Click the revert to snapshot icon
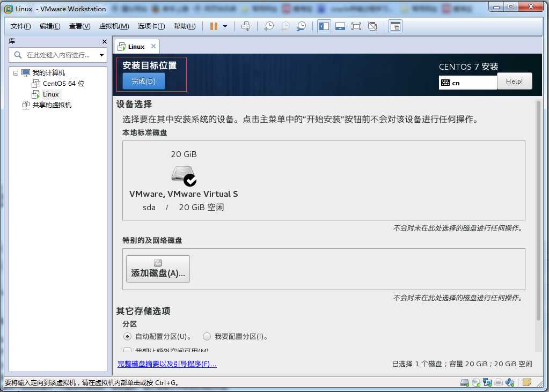Viewport: 549px width, 392px height. coord(286,26)
